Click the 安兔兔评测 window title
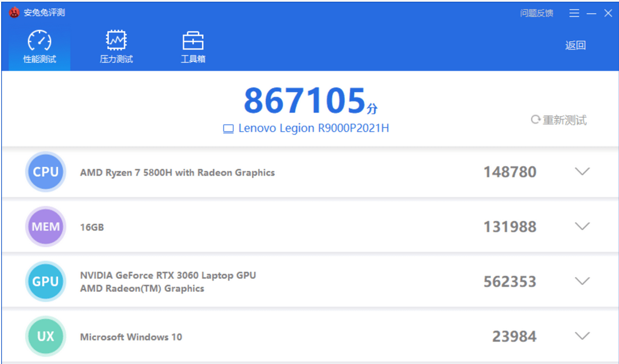Viewport: 619px width, 364px height. 44,13
